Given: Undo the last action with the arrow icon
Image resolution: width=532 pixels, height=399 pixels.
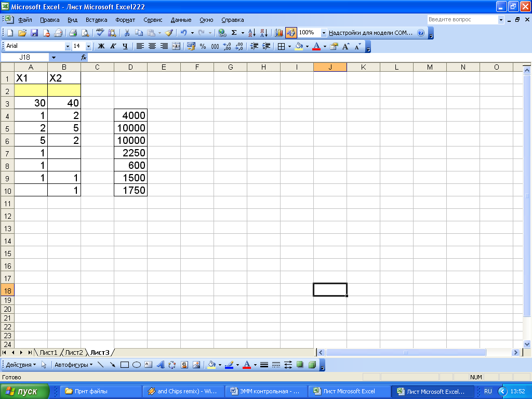Looking at the screenshot, I should pyautogui.click(x=183, y=33).
